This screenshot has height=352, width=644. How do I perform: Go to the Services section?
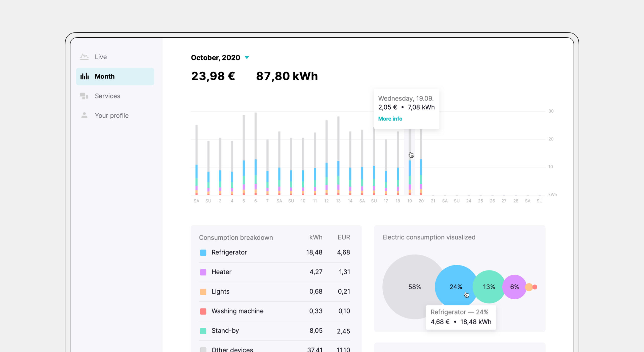click(107, 96)
